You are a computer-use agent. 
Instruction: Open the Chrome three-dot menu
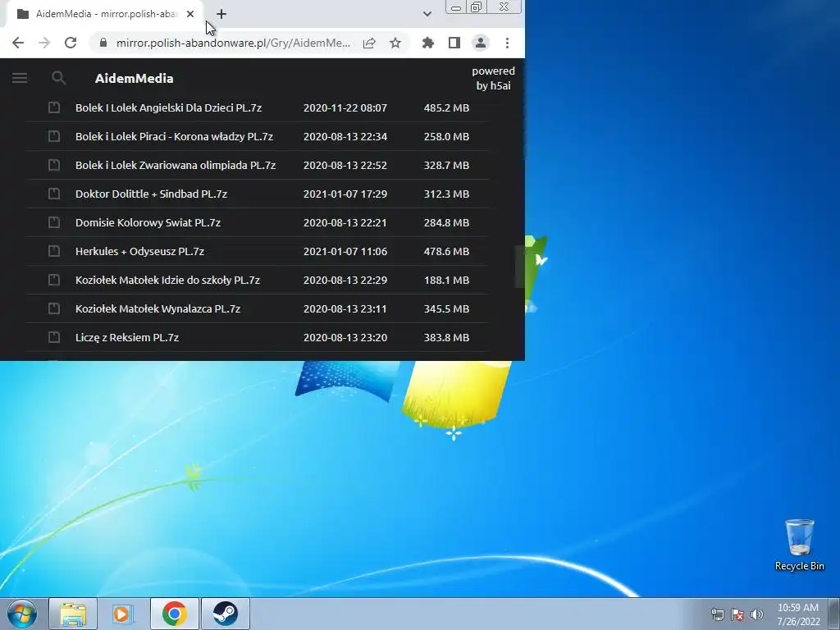click(x=507, y=43)
